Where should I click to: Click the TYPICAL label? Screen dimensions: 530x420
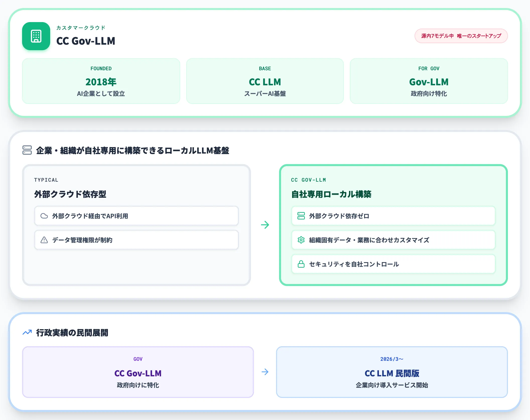click(x=46, y=180)
